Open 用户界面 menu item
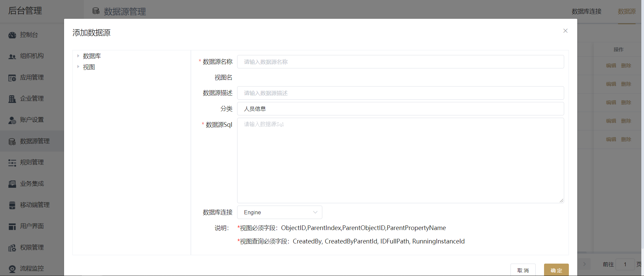Viewport: 644px width, 276px height. pos(32,226)
